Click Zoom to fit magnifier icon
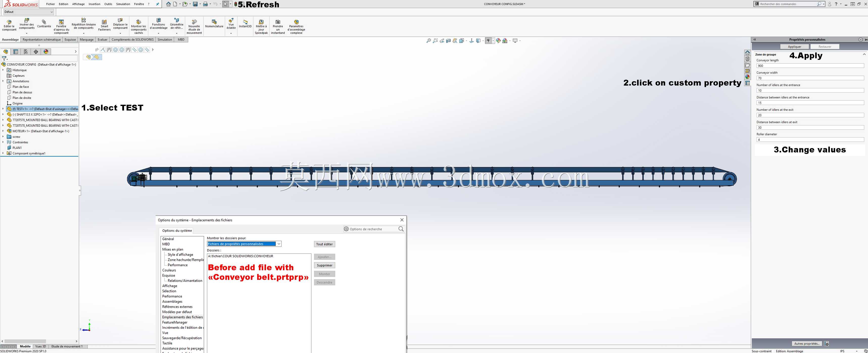Screen dimensions: 868x353 coord(429,41)
